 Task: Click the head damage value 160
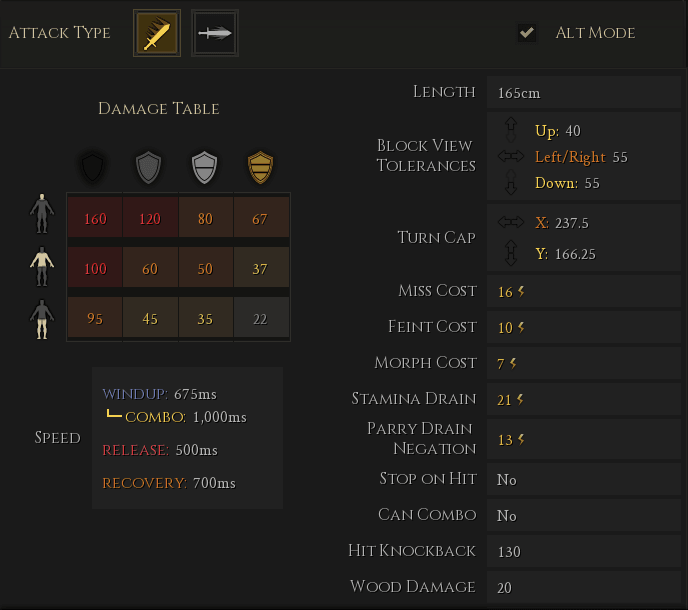95,219
